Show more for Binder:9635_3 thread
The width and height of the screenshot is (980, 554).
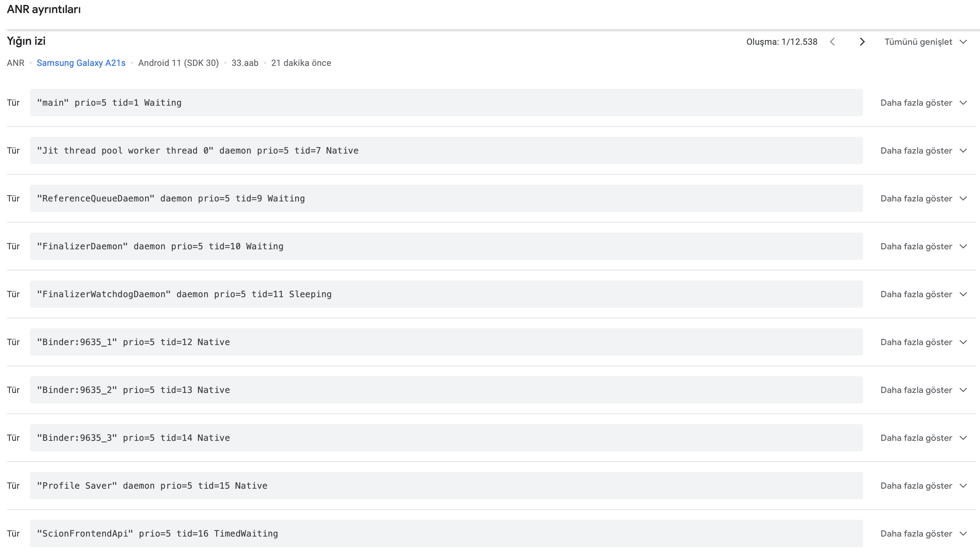tap(924, 438)
